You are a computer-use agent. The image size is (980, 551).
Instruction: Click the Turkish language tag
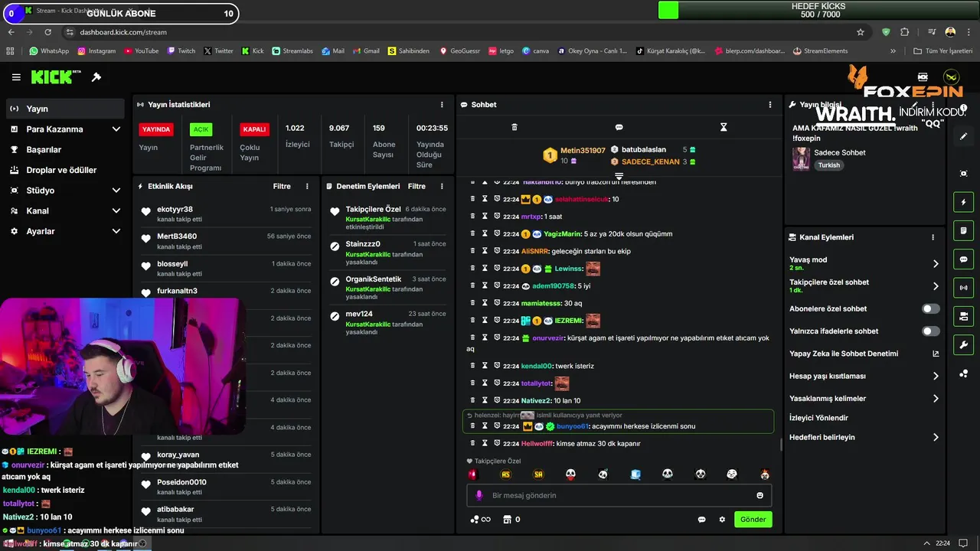tap(828, 165)
